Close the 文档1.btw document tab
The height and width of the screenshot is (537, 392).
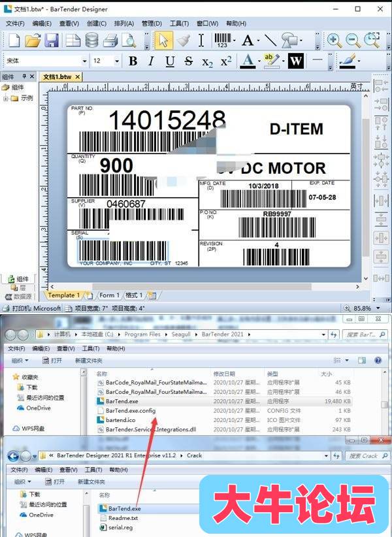coord(78,76)
